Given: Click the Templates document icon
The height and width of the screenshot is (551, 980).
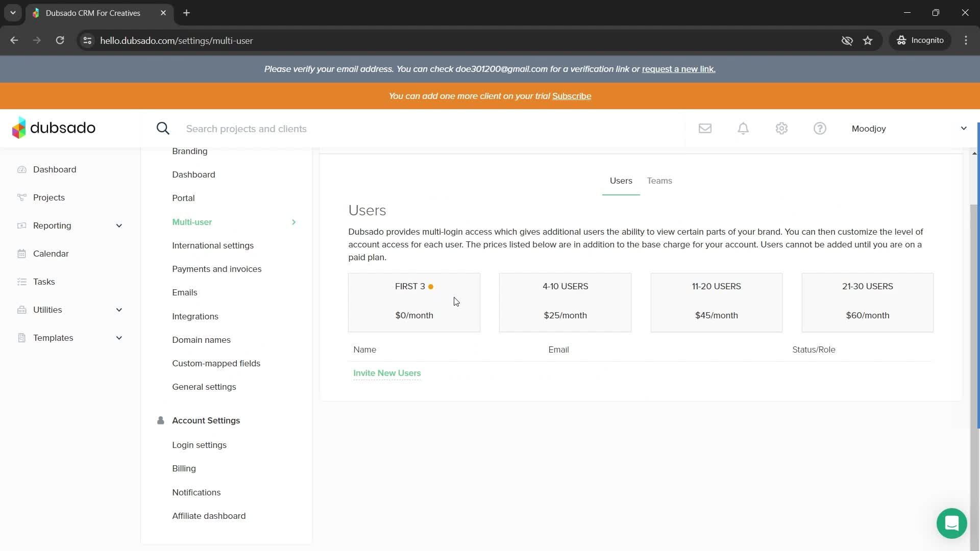Looking at the screenshot, I should (x=21, y=338).
